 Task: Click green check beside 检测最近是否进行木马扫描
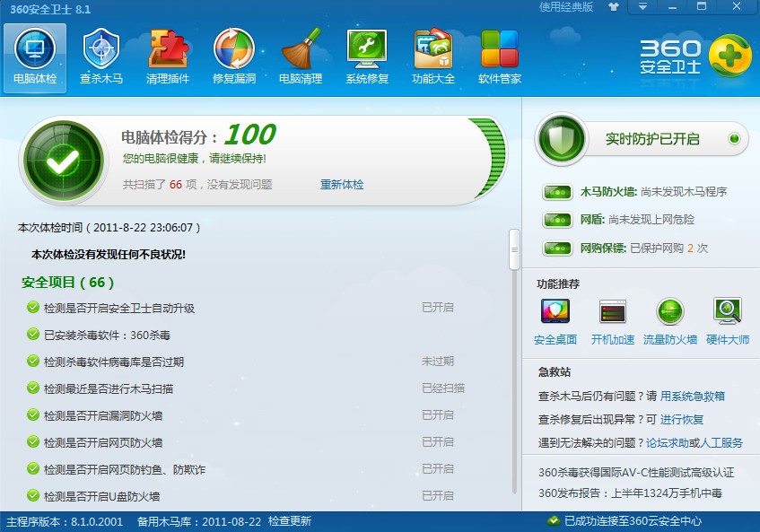point(33,388)
